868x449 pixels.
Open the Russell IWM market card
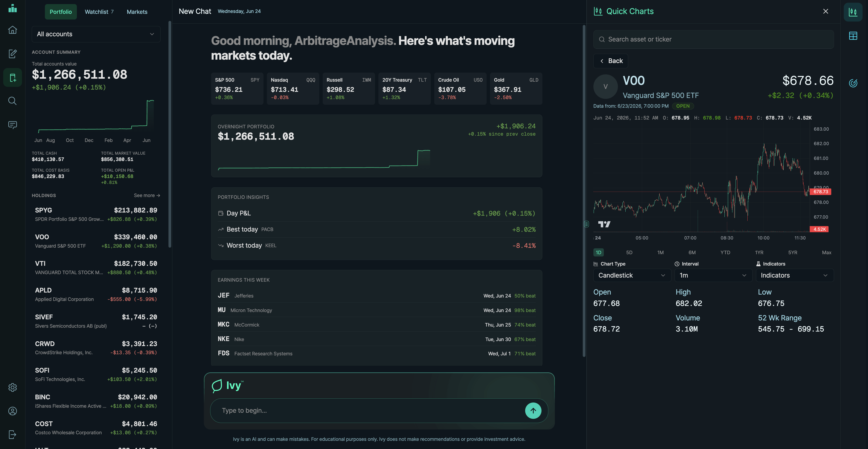[349, 88]
